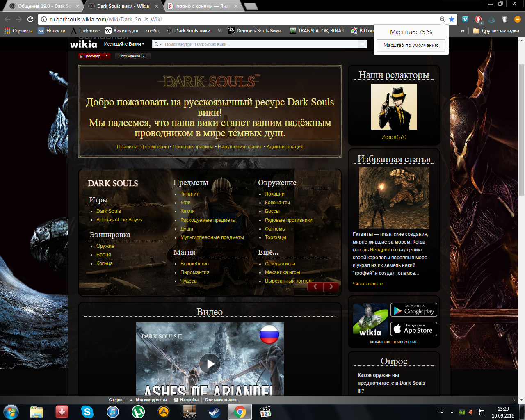Launch Skype from the taskbar

(x=87, y=412)
